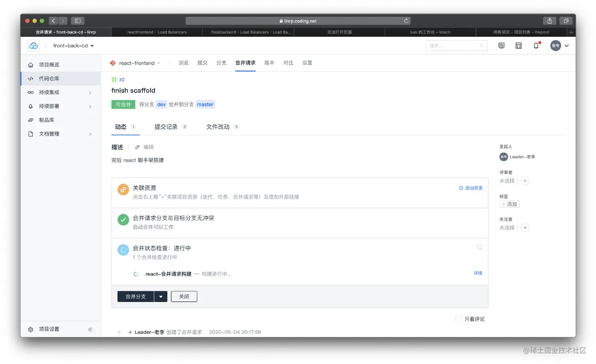Click the 添加资源 link
The height and width of the screenshot is (364, 596).
click(x=471, y=188)
